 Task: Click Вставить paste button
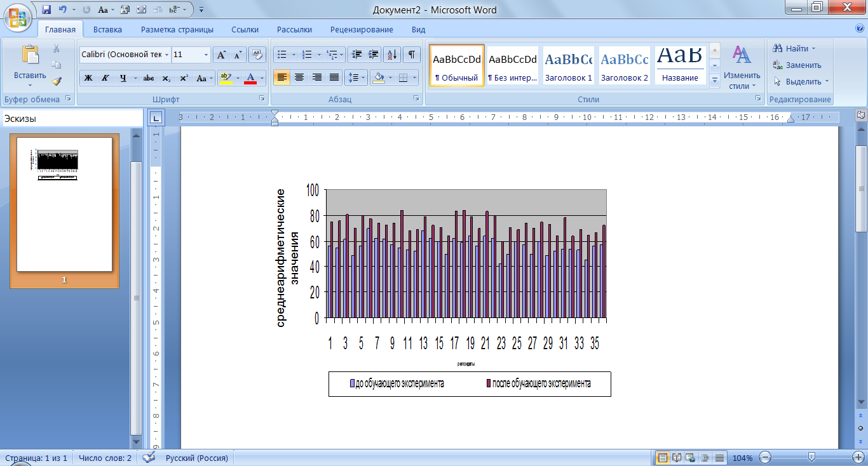(30, 67)
